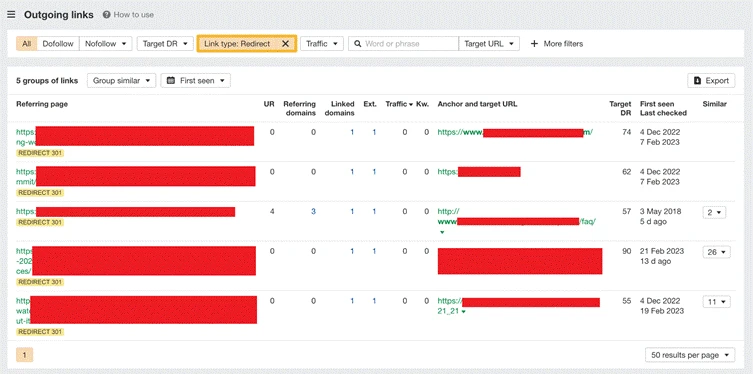Open the Traffic filter dropdown
This screenshot has height=374, width=753.
point(322,44)
